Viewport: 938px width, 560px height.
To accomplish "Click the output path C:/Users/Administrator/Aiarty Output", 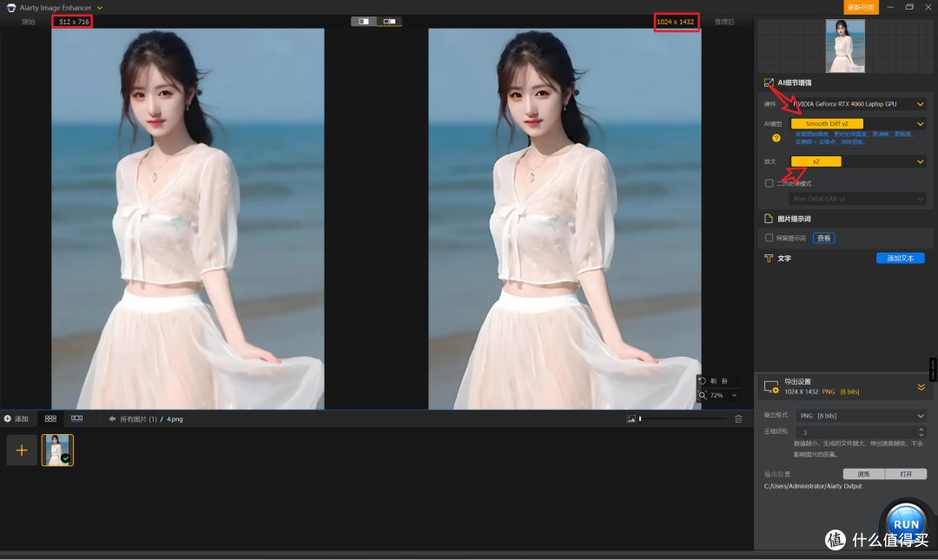I will click(813, 486).
